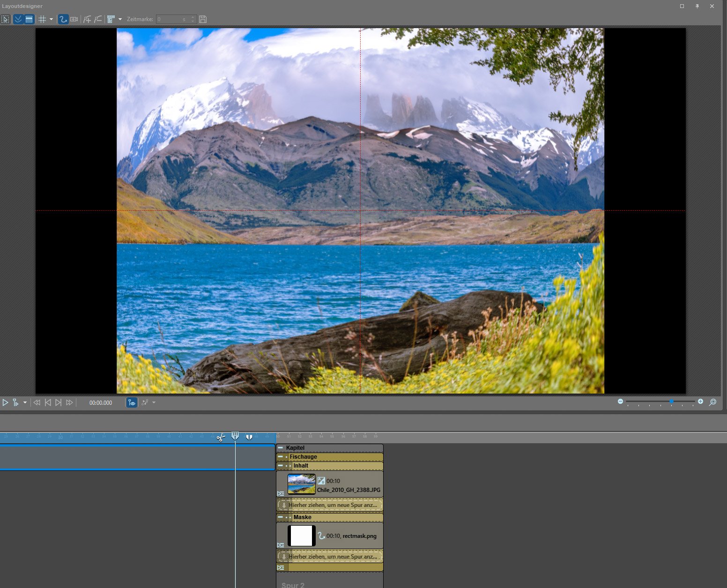727x588 pixels.
Task: Click the zoom-to-fit magnifier icon
Action: point(712,402)
